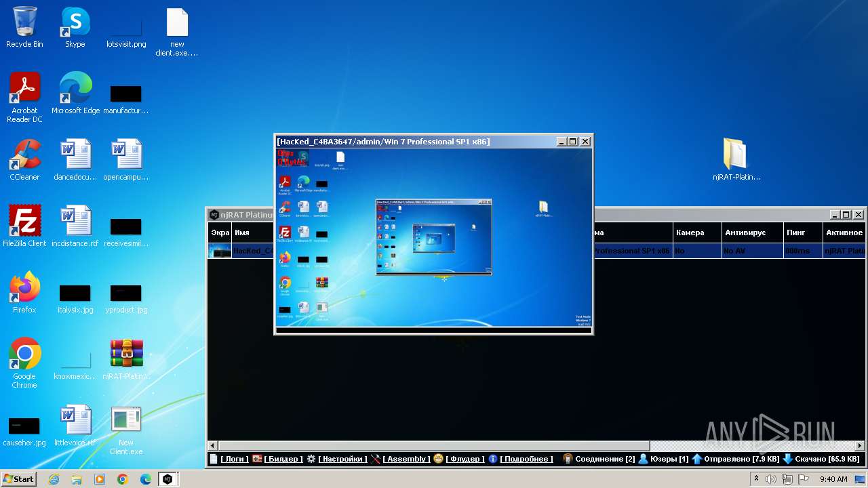Open Windows Media Player from taskbar
Image resolution: width=868 pixels, height=488 pixels.
pyautogui.click(x=100, y=479)
